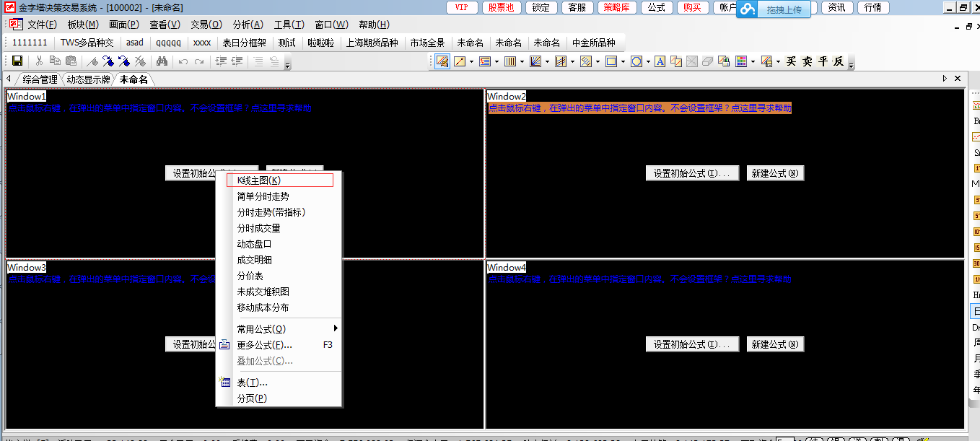Choose 成交明细 menu entry
980x441 pixels.
pyautogui.click(x=279, y=260)
